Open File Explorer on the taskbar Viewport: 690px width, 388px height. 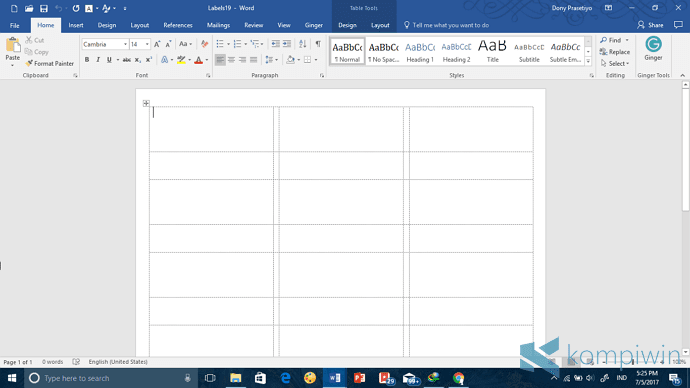pyautogui.click(x=235, y=378)
